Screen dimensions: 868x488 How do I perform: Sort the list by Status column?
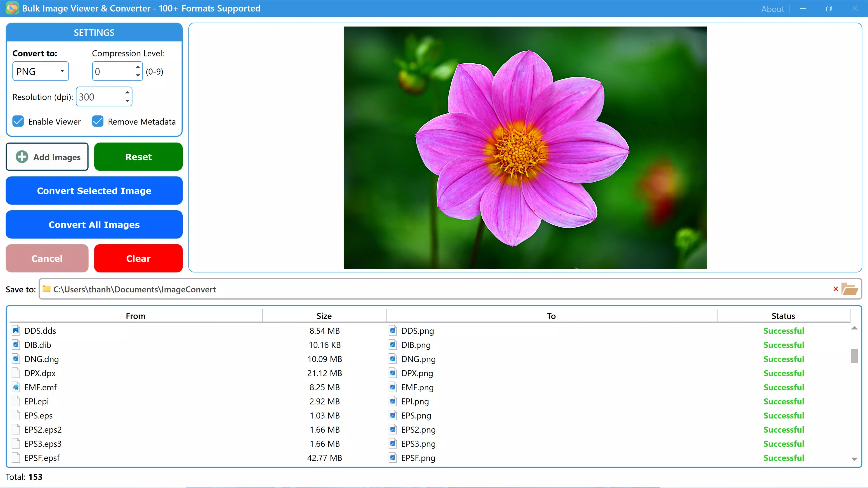[x=783, y=316]
